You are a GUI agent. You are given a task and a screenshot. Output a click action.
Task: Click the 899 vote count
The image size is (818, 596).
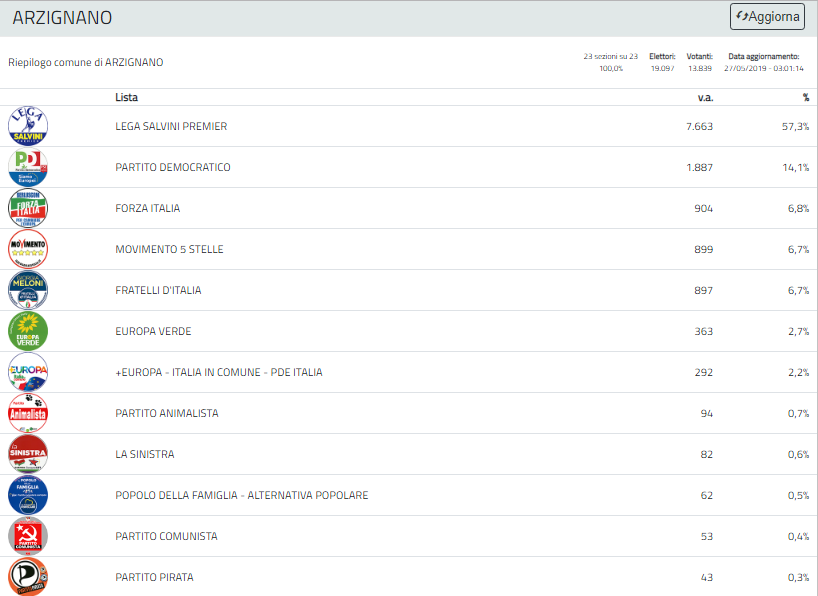[x=703, y=249]
